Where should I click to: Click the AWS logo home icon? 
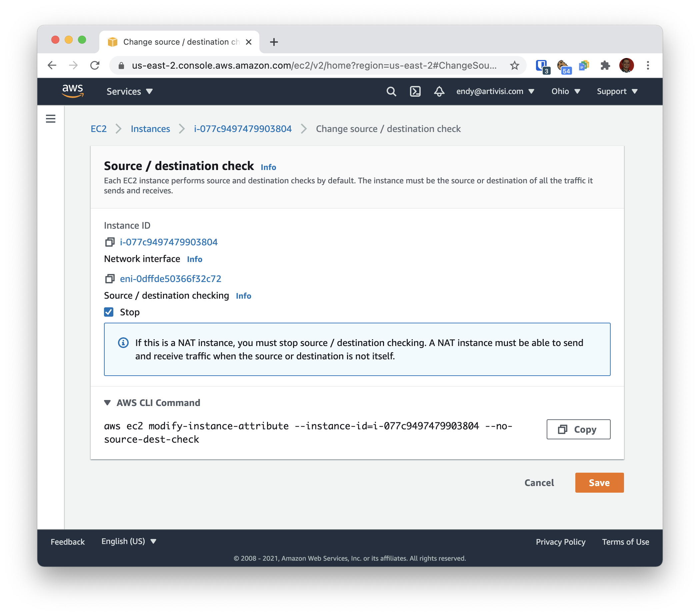73,91
